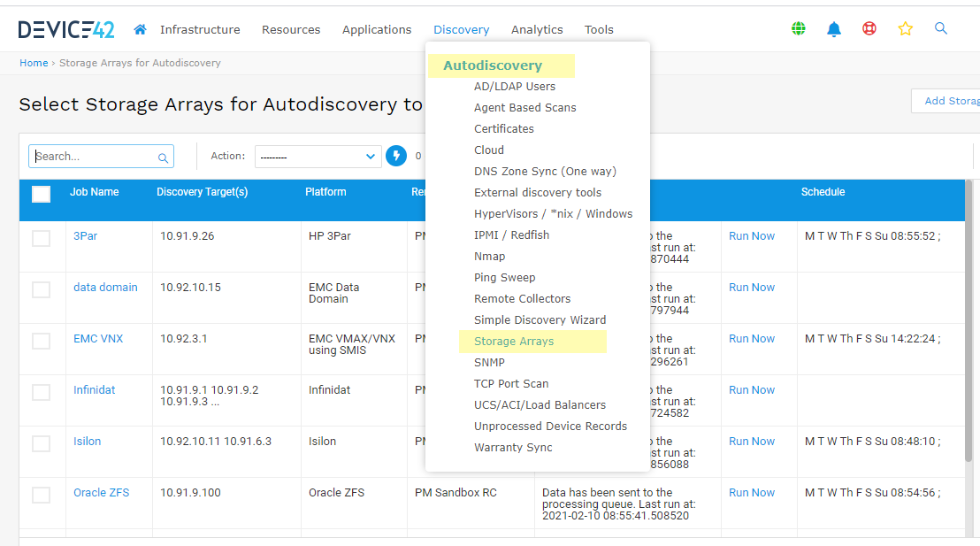
Task: Click the Home breadcrumb link
Action: pos(34,63)
